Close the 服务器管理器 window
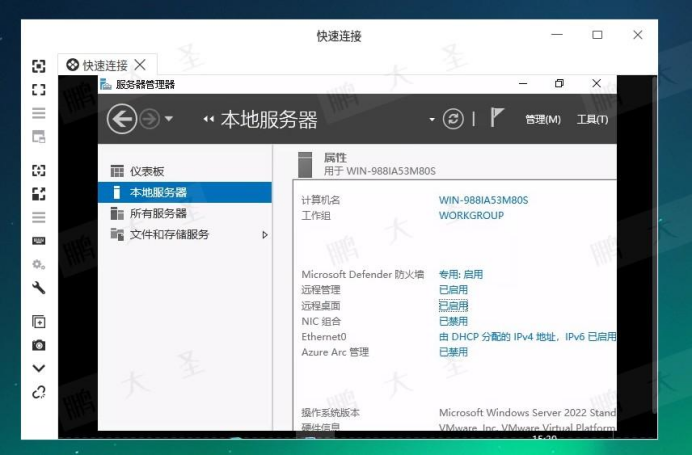The height and width of the screenshot is (455, 692). coord(596,83)
